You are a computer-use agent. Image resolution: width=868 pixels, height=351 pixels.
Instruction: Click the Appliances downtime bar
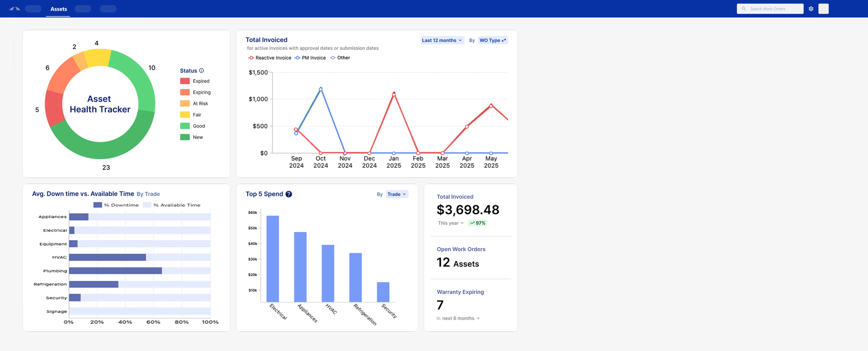79,217
